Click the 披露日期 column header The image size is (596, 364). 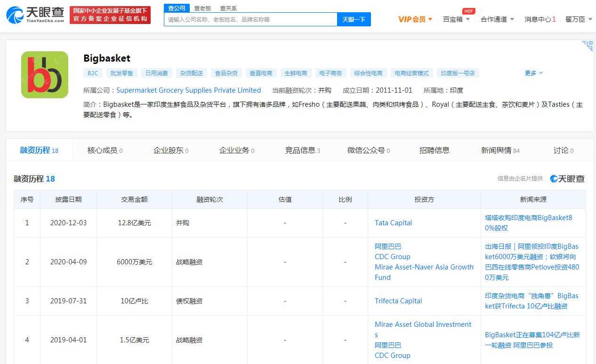click(x=68, y=199)
